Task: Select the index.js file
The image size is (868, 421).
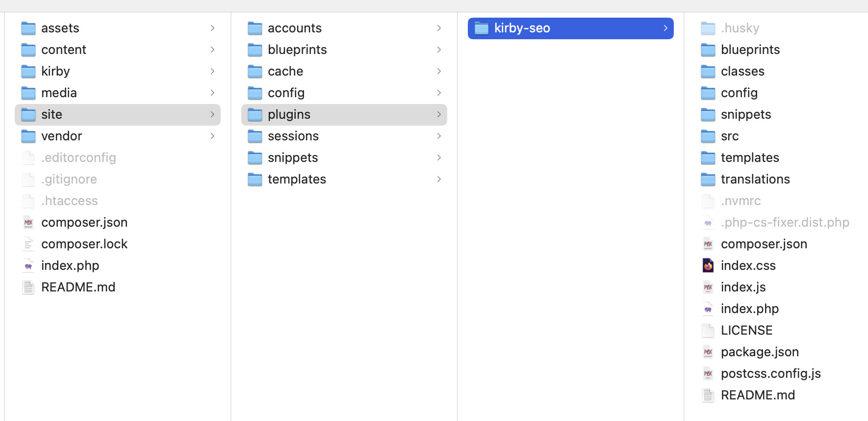Action: (x=743, y=287)
